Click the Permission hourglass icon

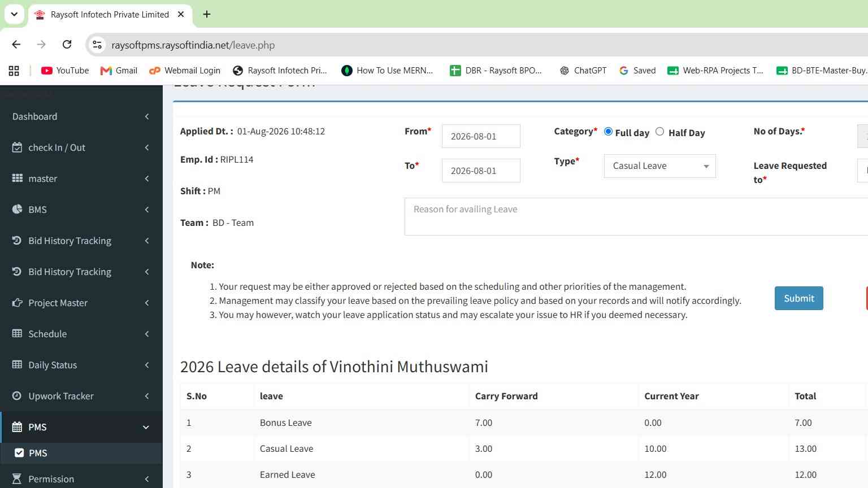17,479
